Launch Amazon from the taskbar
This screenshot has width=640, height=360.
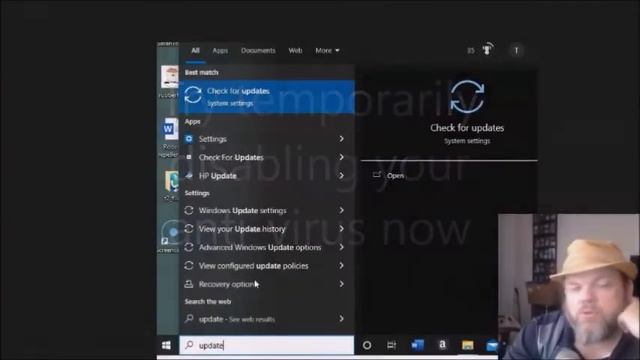442,345
